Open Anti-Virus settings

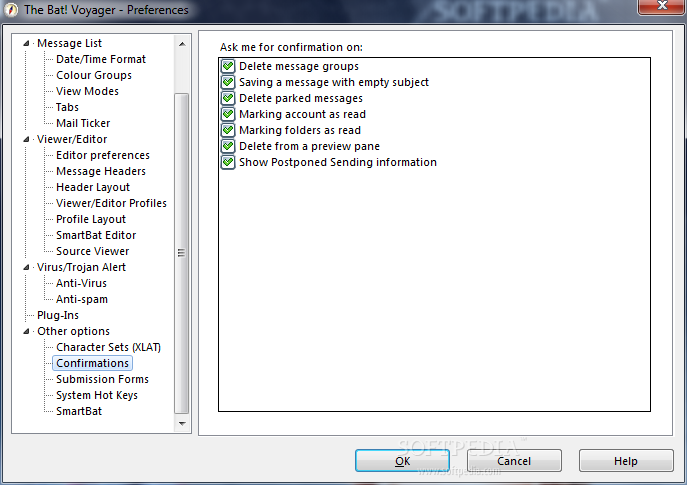[81, 283]
